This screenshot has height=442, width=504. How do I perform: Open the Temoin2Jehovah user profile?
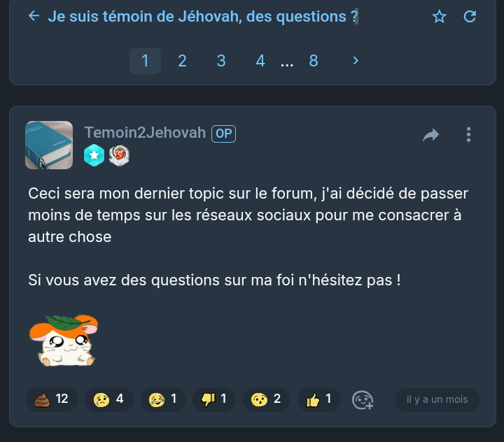pos(145,133)
